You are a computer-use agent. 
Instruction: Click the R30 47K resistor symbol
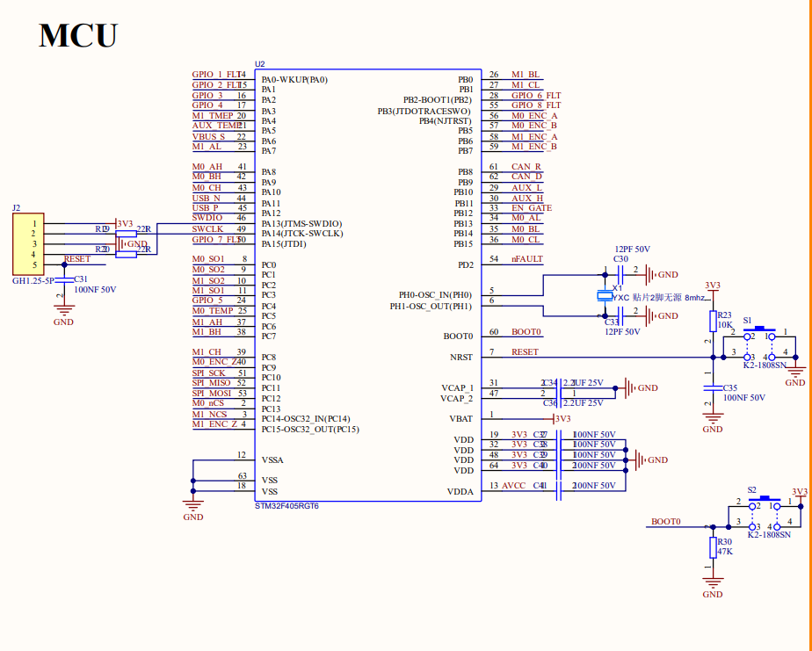713,547
